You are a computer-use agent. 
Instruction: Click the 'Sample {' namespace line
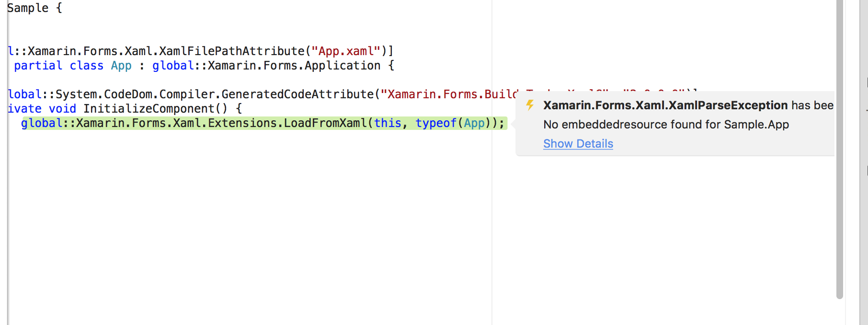click(34, 8)
